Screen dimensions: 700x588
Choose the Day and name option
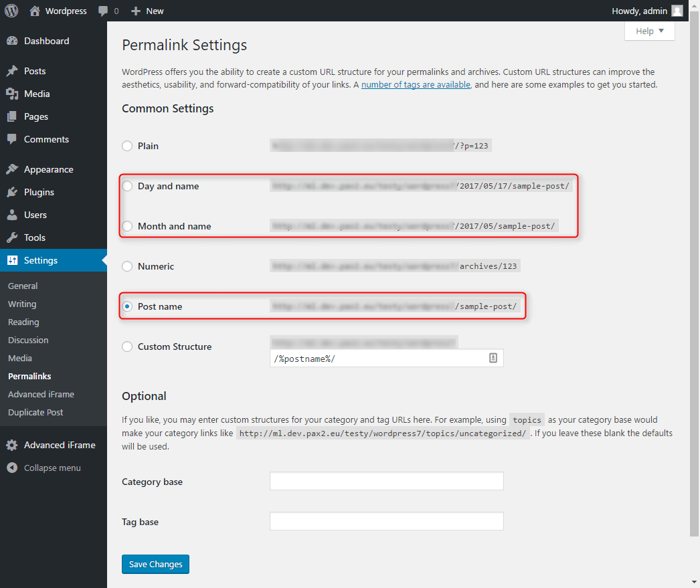coord(127,186)
